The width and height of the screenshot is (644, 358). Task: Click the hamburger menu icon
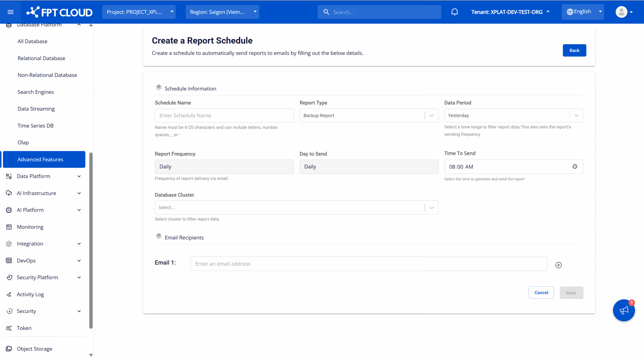coord(10,12)
